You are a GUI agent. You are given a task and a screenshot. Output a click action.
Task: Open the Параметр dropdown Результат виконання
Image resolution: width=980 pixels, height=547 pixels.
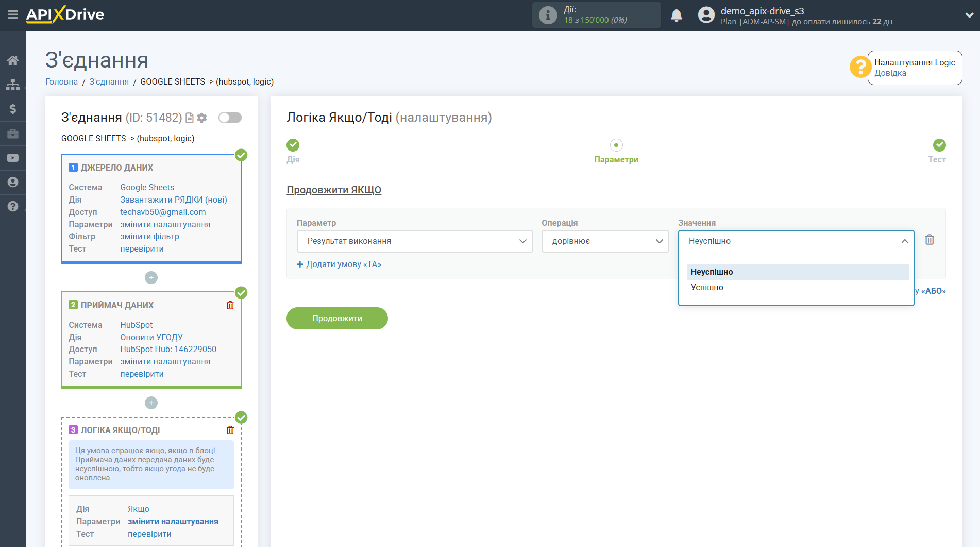click(x=415, y=241)
